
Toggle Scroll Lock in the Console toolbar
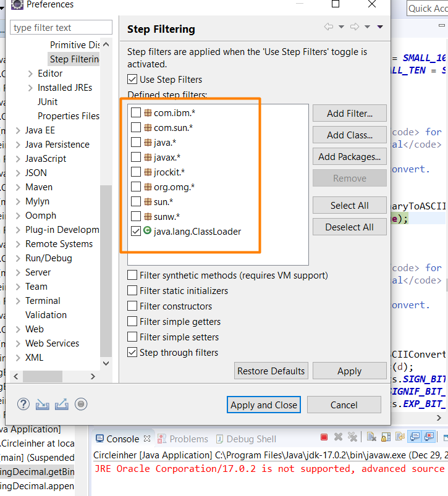[x=386, y=437]
